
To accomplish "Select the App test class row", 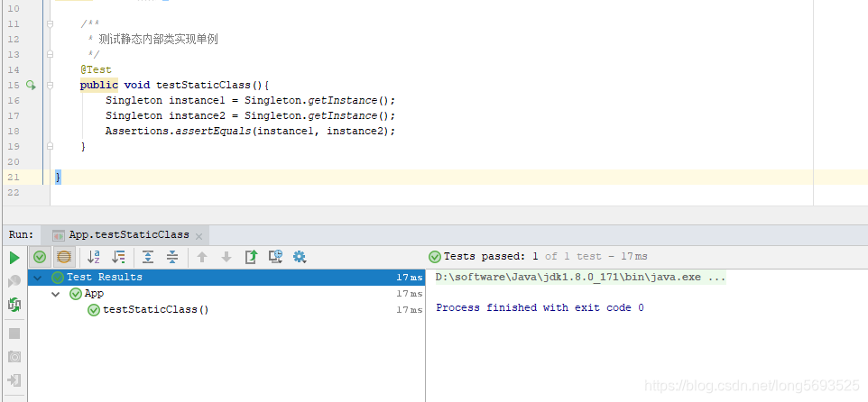I will pos(226,294).
